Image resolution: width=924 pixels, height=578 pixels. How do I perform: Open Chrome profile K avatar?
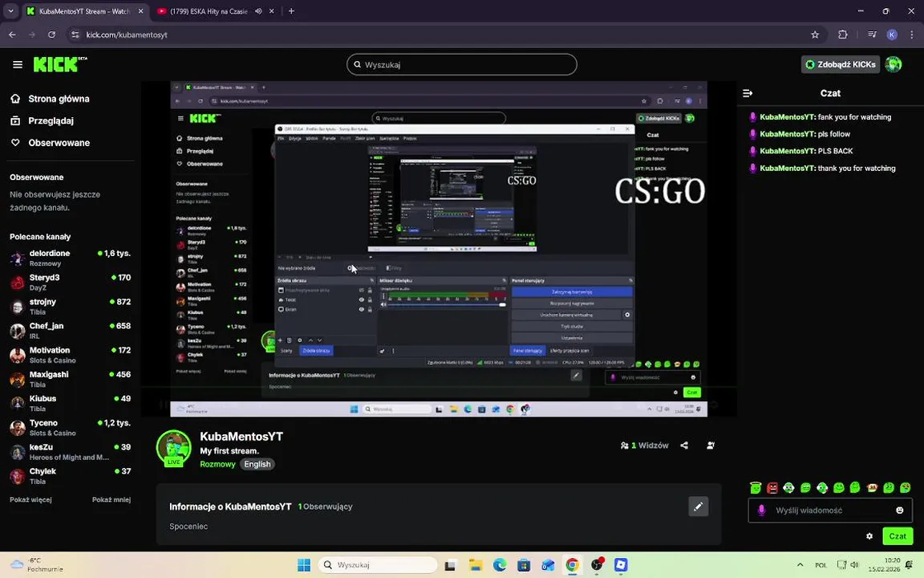coord(892,35)
